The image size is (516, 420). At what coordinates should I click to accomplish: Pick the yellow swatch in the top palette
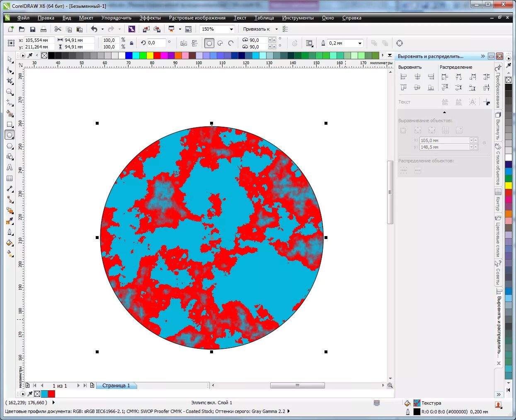click(150, 56)
